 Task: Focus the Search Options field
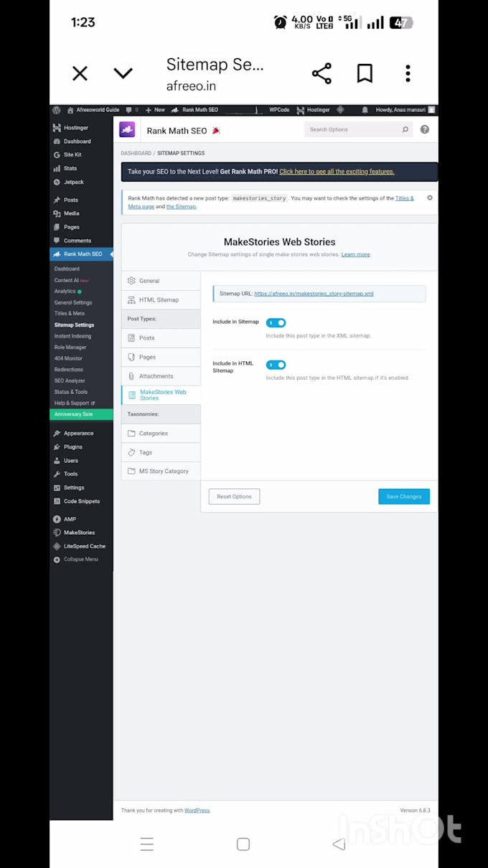click(358, 130)
